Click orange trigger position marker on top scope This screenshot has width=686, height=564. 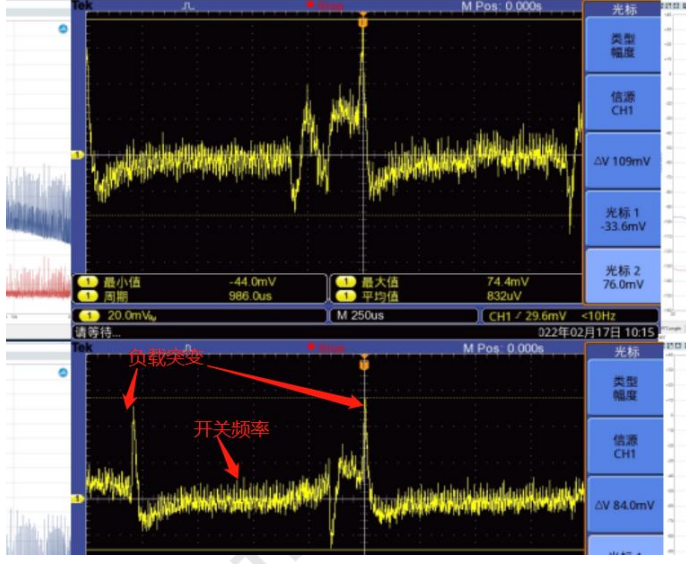pos(363,22)
